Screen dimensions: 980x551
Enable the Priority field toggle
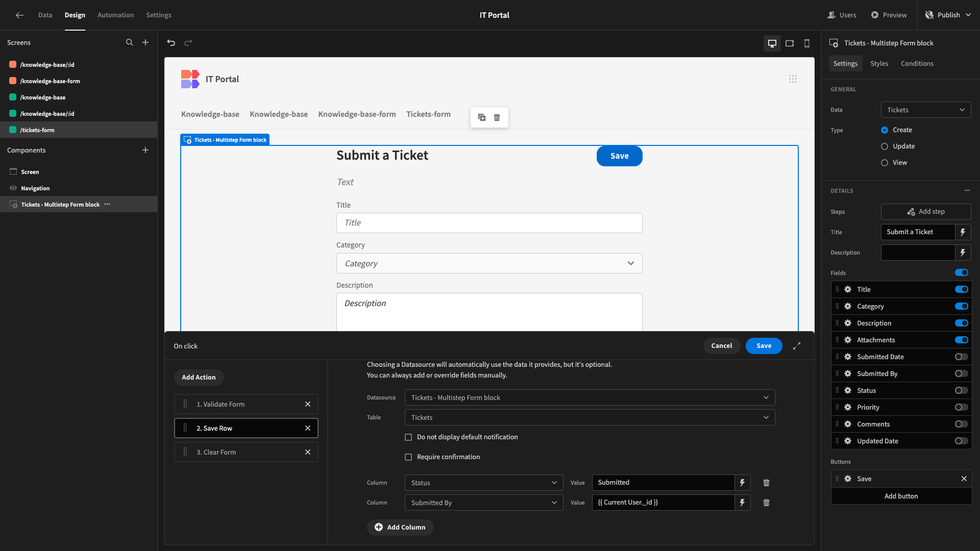point(962,407)
